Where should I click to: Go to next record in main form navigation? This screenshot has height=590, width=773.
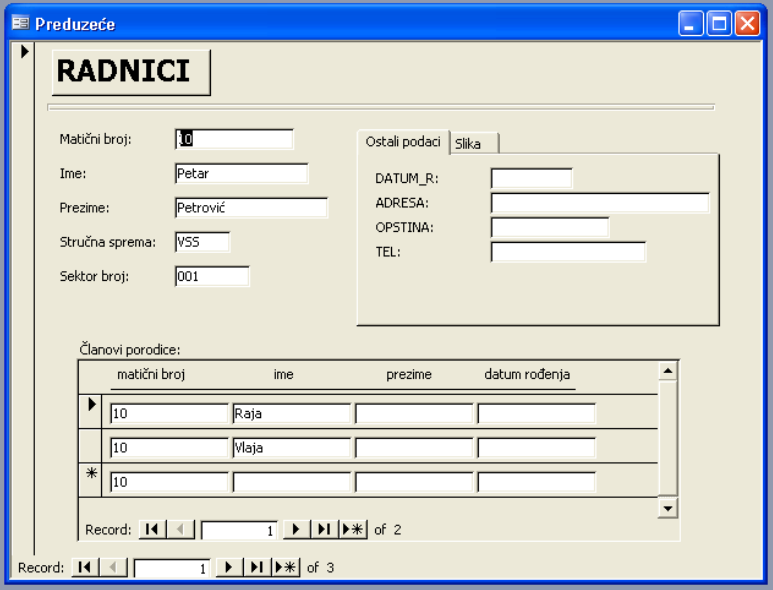click(x=227, y=568)
